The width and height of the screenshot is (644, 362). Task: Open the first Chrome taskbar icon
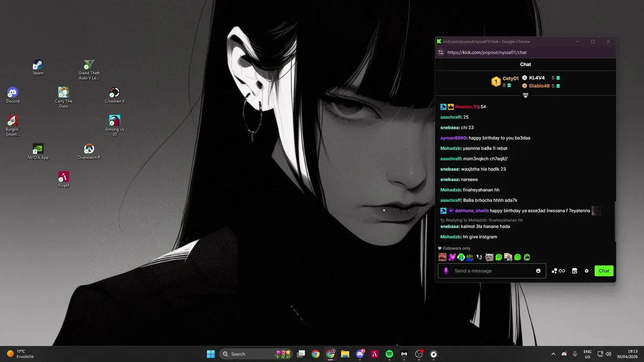pyautogui.click(x=315, y=354)
